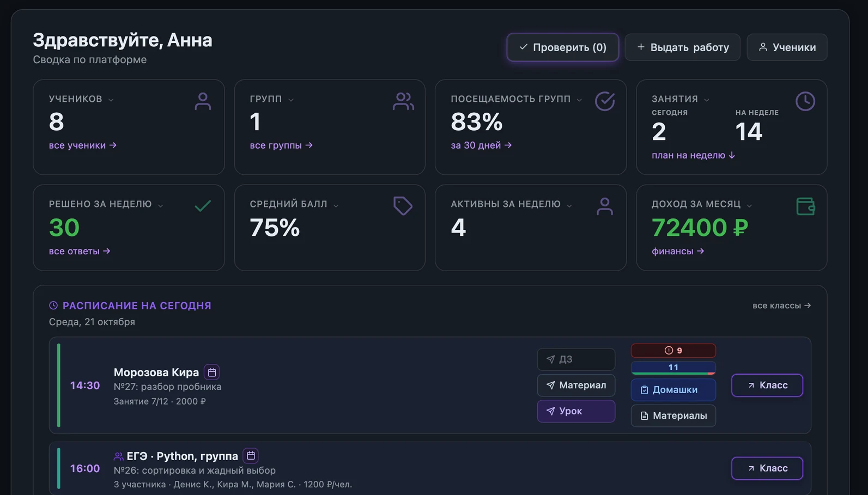Click the green checkmark in Решено за неделю

point(203,206)
